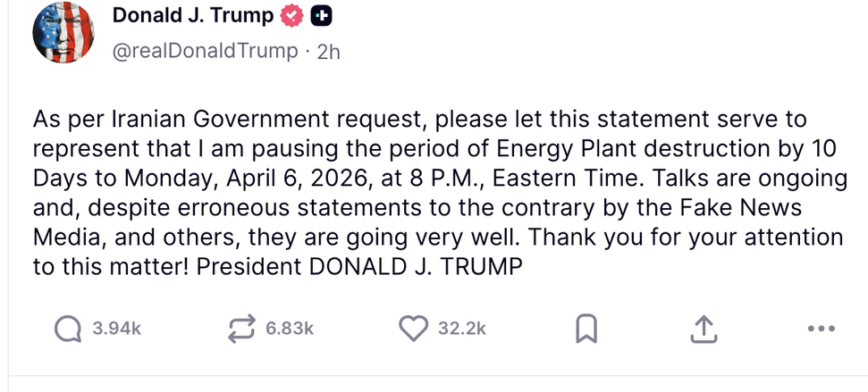Open the share upload icon
This screenshot has height=392, width=868.
[x=704, y=330]
